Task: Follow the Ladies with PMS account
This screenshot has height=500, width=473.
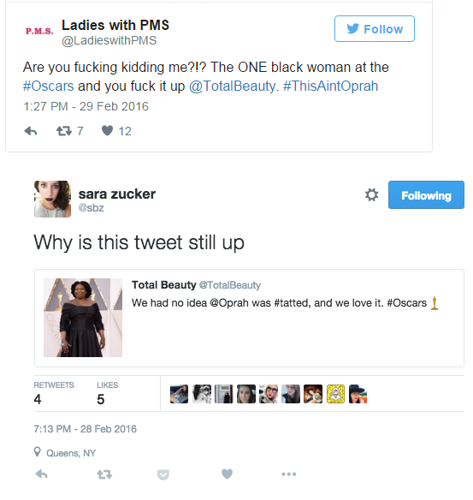Action: pyautogui.click(x=374, y=29)
